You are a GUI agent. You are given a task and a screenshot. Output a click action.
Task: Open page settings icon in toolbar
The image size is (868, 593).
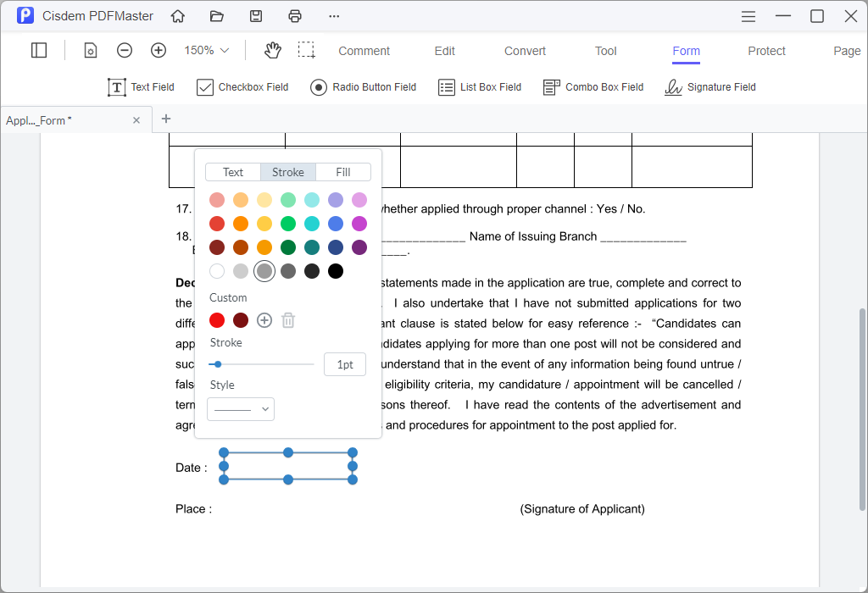tap(90, 50)
